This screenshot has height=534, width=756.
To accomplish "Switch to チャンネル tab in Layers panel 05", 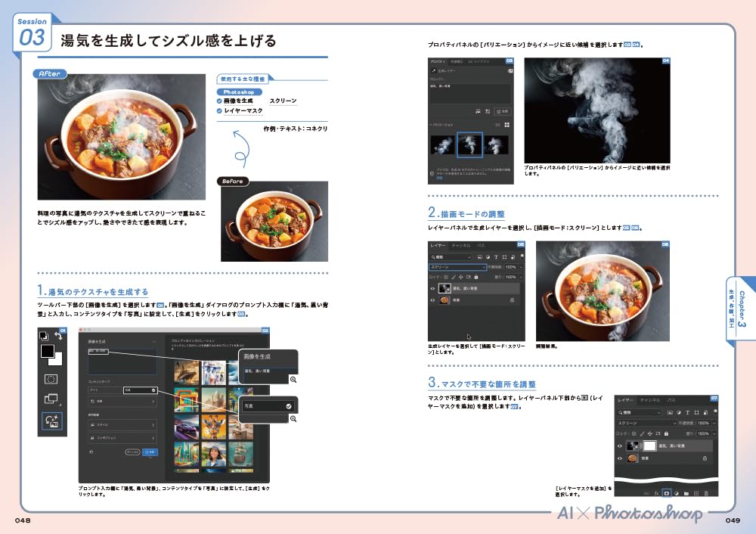I will (x=461, y=246).
